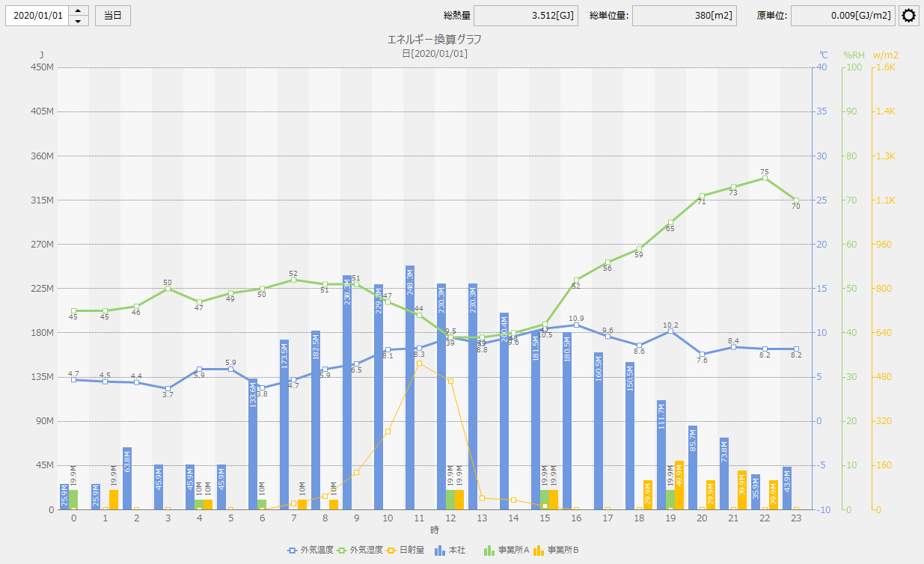Select the 総熱量 value box showing 3.512[GJ]
This screenshot has width=924, height=564.
pyautogui.click(x=525, y=16)
